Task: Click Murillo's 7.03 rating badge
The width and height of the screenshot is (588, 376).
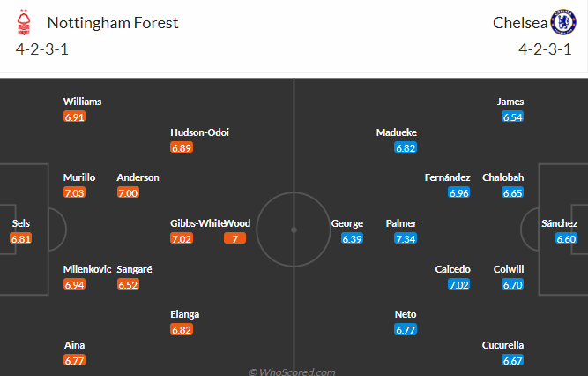Action: 74,192
